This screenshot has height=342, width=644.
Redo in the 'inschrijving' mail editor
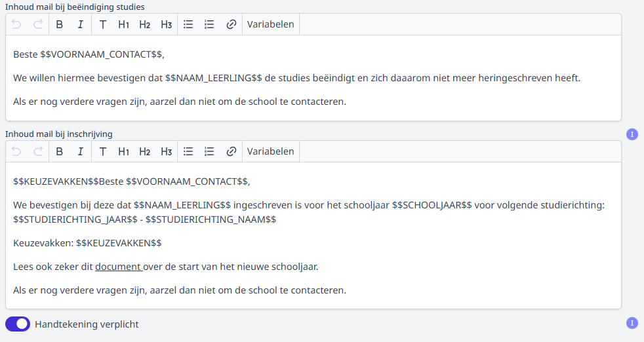(38, 151)
